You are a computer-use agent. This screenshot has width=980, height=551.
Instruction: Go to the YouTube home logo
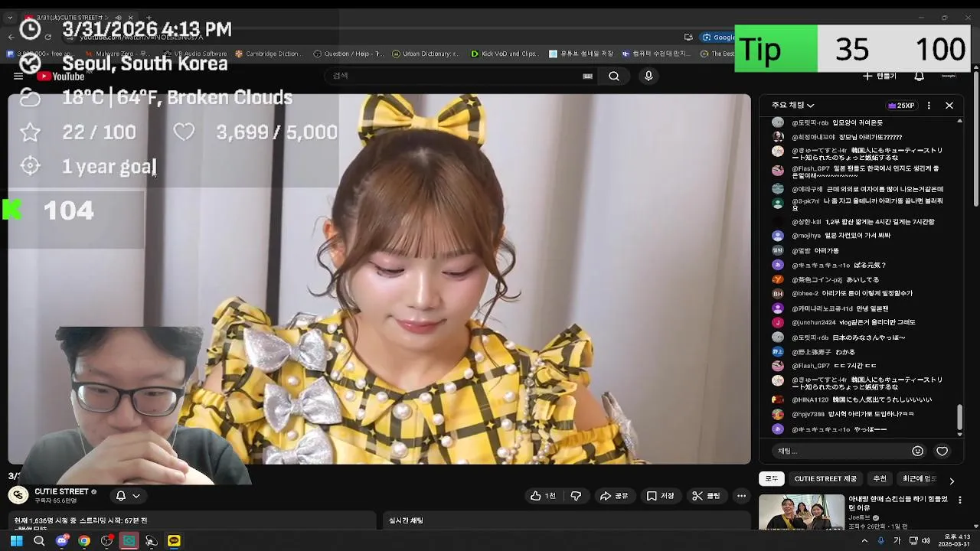[x=60, y=76]
